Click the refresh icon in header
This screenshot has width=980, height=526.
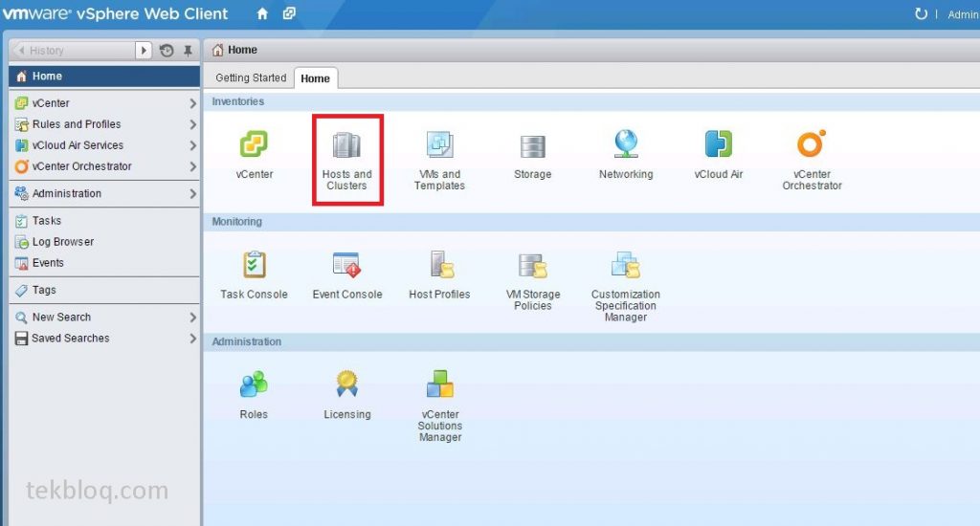pyautogui.click(x=921, y=13)
